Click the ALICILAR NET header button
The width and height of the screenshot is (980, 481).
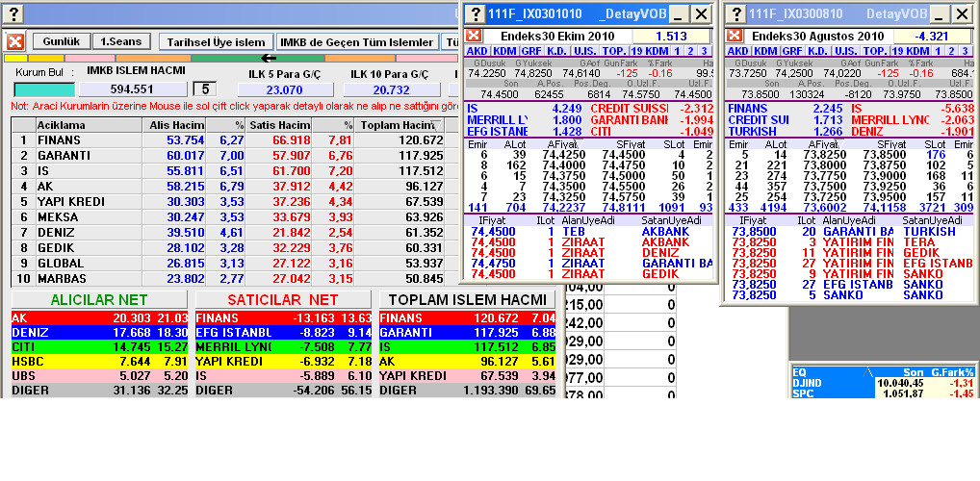click(x=99, y=299)
